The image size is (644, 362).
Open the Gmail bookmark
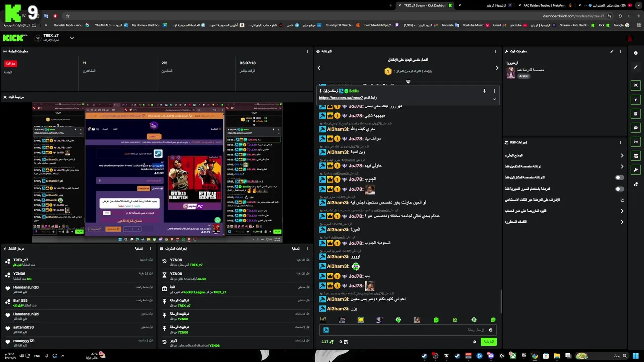(x=499, y=25)
